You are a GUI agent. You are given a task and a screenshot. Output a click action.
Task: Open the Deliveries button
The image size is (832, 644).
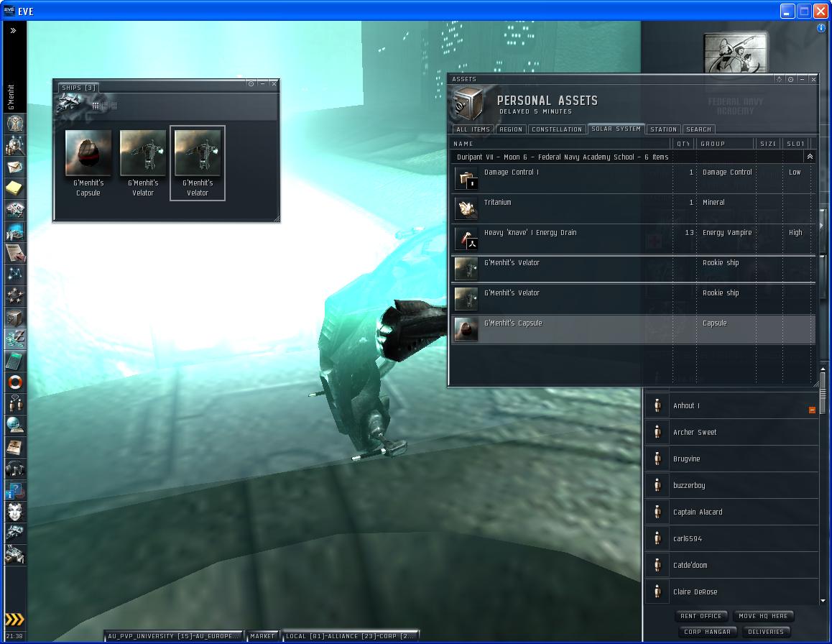coord(766,632)
